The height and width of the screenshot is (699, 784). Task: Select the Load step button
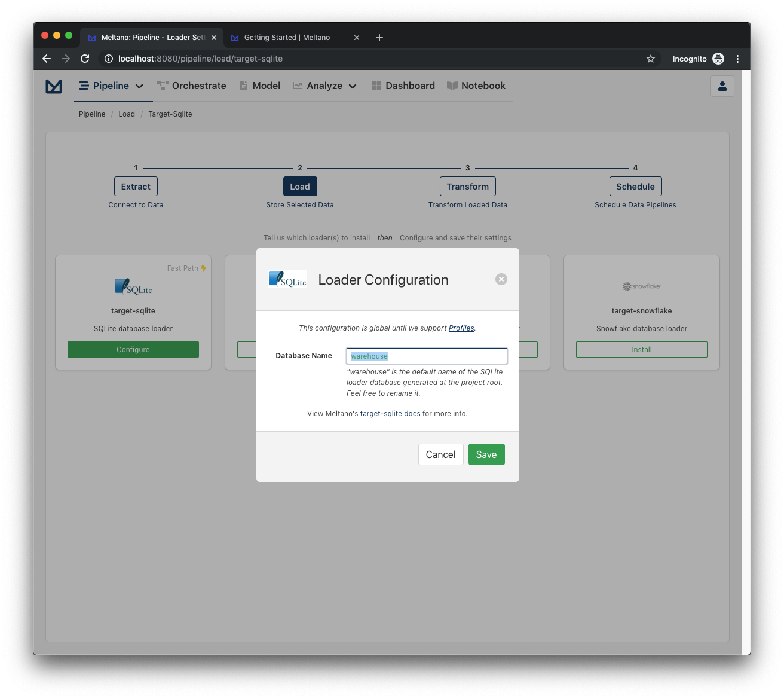tap(300, 187)
